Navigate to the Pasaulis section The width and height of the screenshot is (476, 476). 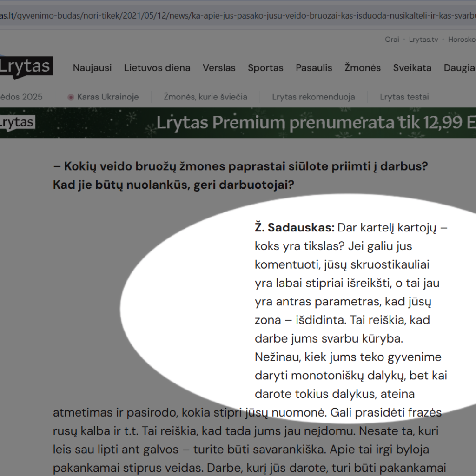[x=314, y=68]
